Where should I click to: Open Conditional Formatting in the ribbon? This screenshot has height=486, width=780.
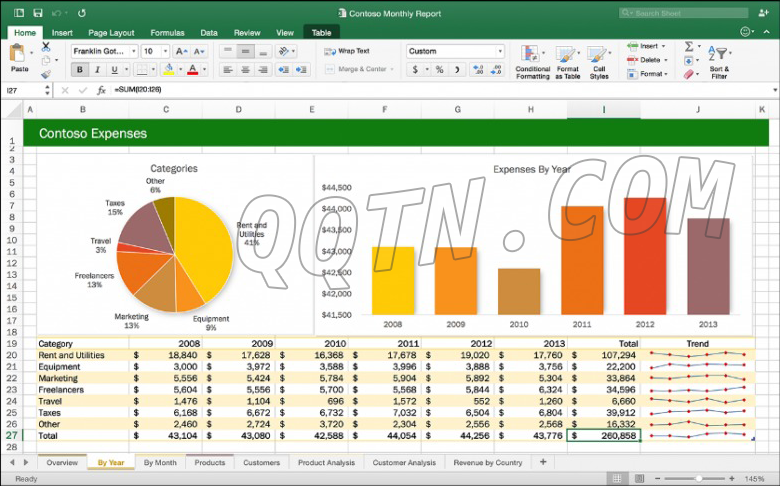(x=532, y=55)
